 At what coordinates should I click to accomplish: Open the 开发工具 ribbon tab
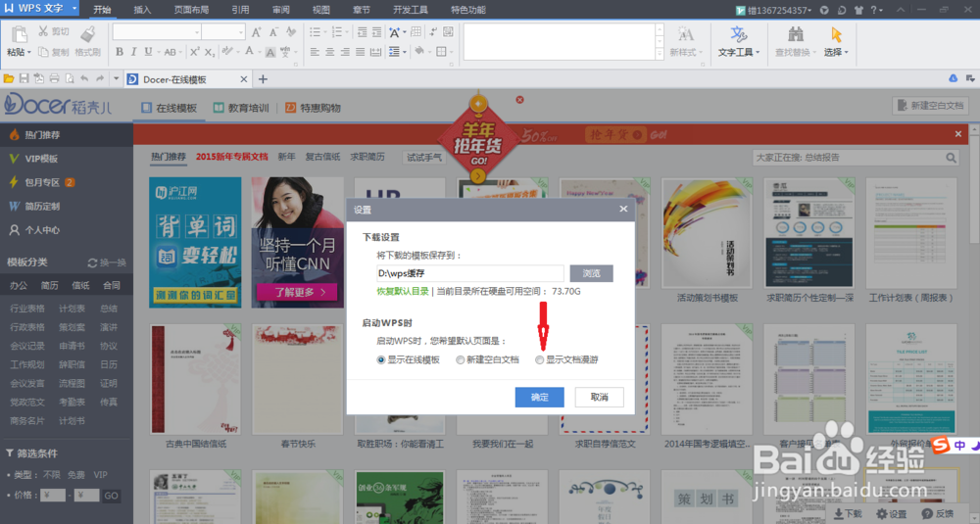tap(411, 10)
